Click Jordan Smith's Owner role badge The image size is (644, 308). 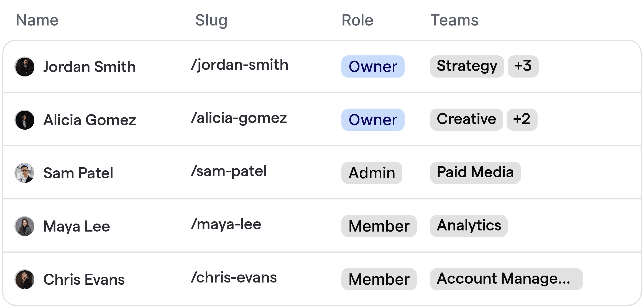[373, 66]
